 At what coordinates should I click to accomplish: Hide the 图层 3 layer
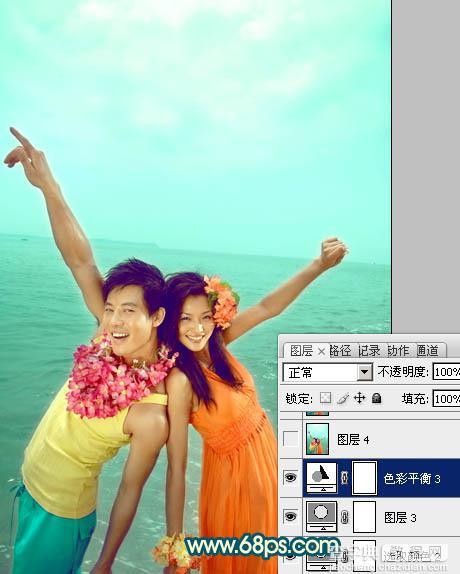[291, 517]
